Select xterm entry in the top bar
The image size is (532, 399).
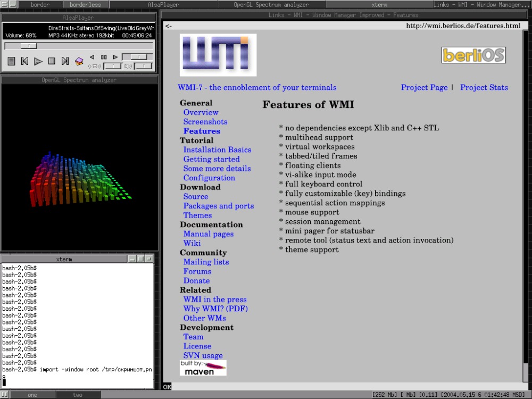(379, 4)
